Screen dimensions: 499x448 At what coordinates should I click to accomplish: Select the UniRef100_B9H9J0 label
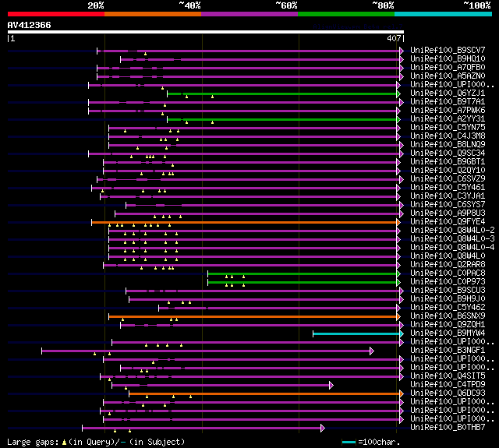[448, 299]
